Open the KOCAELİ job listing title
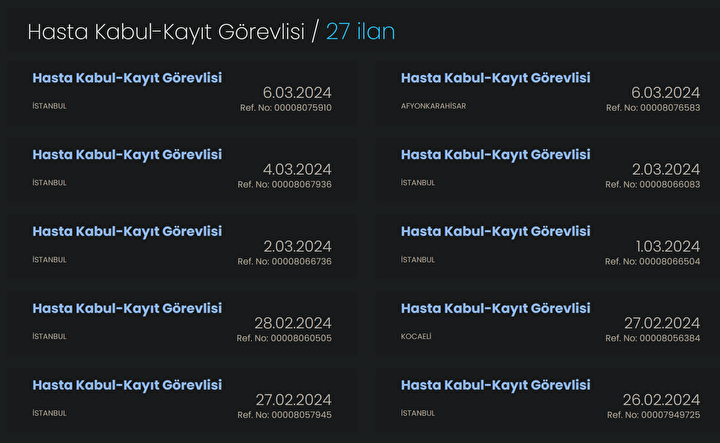Image resolution: width=720 pixels, height=443 pixels. 495,308
